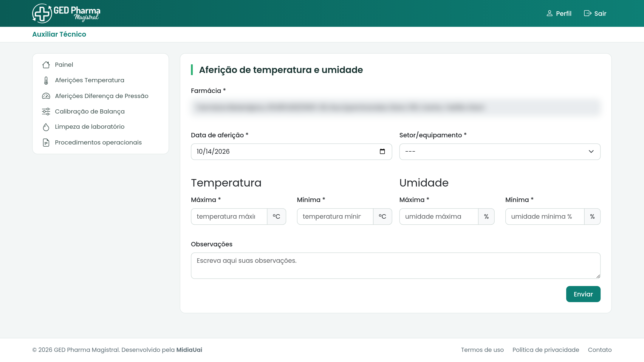Viewport: 644px width, 362px height.
Task: Go to Aferições Temperatura menu item
Action: point(89,80)
